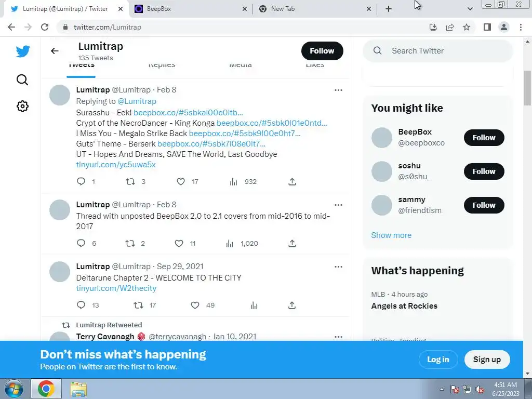Image resolution: width=532 pixels, height=399 pixels.
Task: Click the Twitter bird logo
Action: point(23,51)
